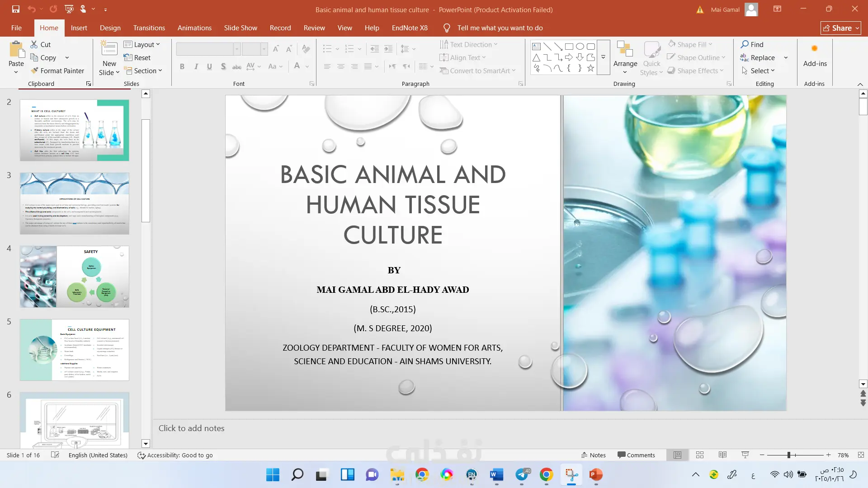
Task: Click the Find tool in Editing group
Action: pyautogui.click(x=752, y=44)
